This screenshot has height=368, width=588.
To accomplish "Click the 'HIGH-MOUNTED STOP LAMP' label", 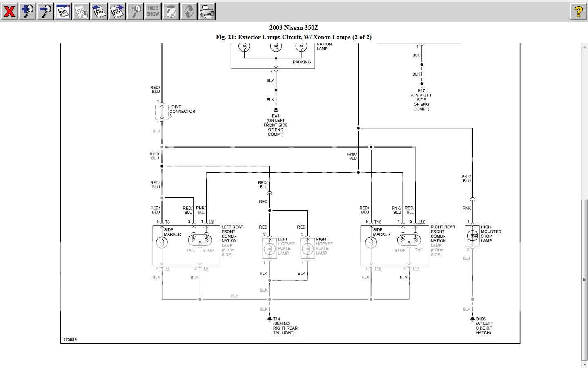I will [x=491, y=233].
